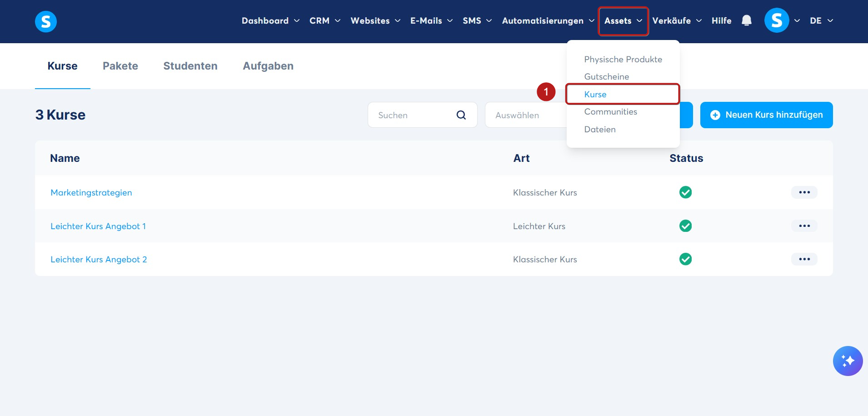
Task: Collapse the Assets menu
Action: point(623,21)
